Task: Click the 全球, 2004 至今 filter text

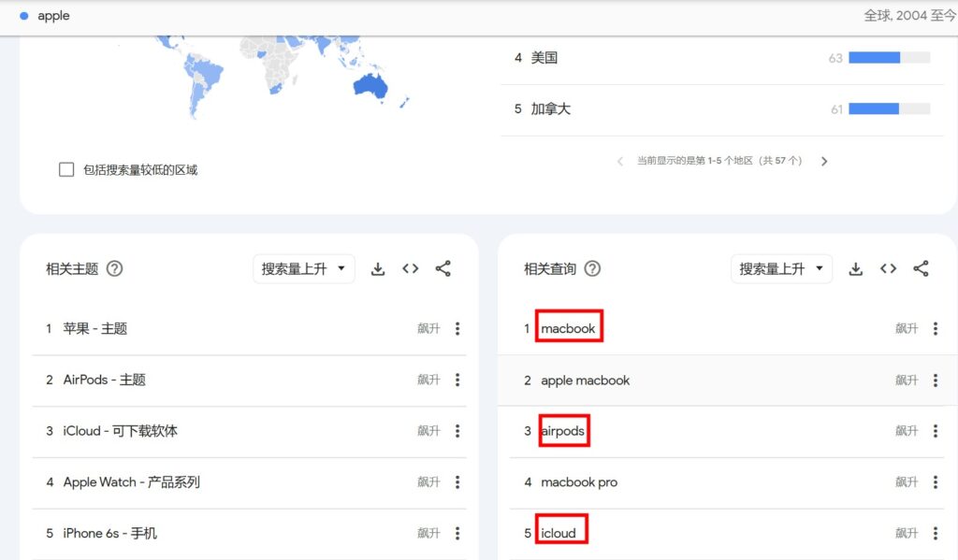Action: point(910,16)
